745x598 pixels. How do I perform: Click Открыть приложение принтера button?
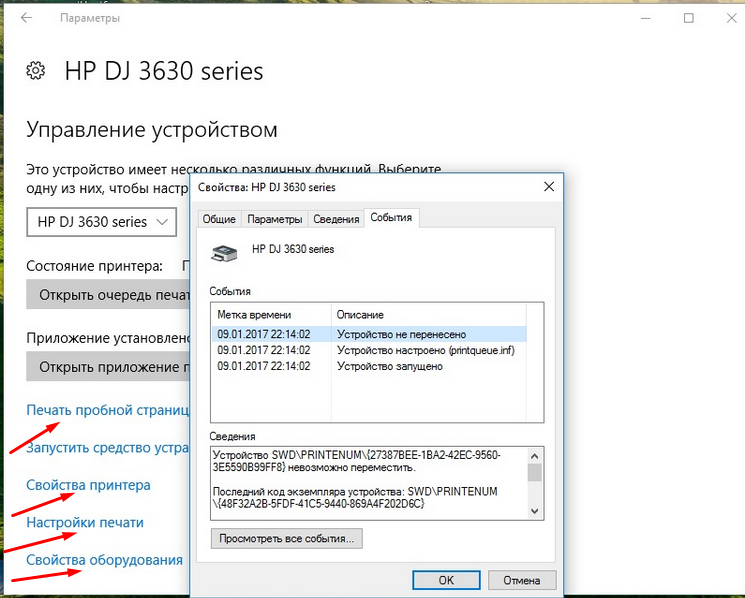coord(108,367)
